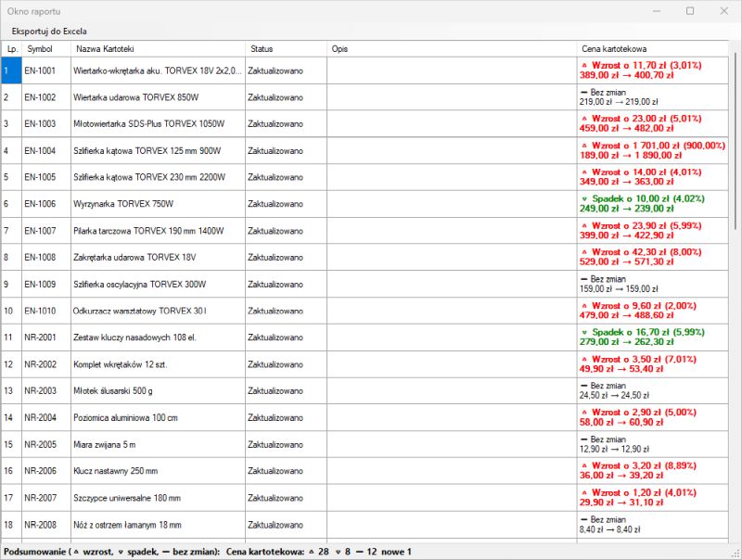Sort by the Nazwa Kartoteki column header

click(x=158, y=49)
